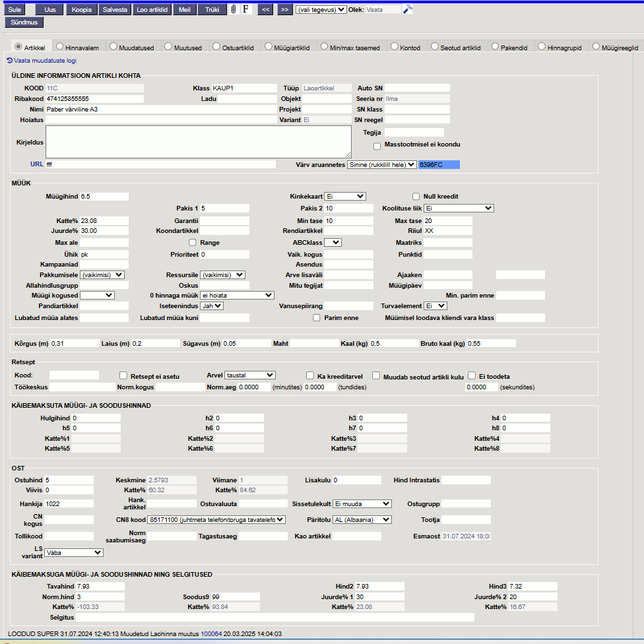Check the Parim enne checkbox
644x644 pixels.
pyautogui.click(x=317, y=317)
